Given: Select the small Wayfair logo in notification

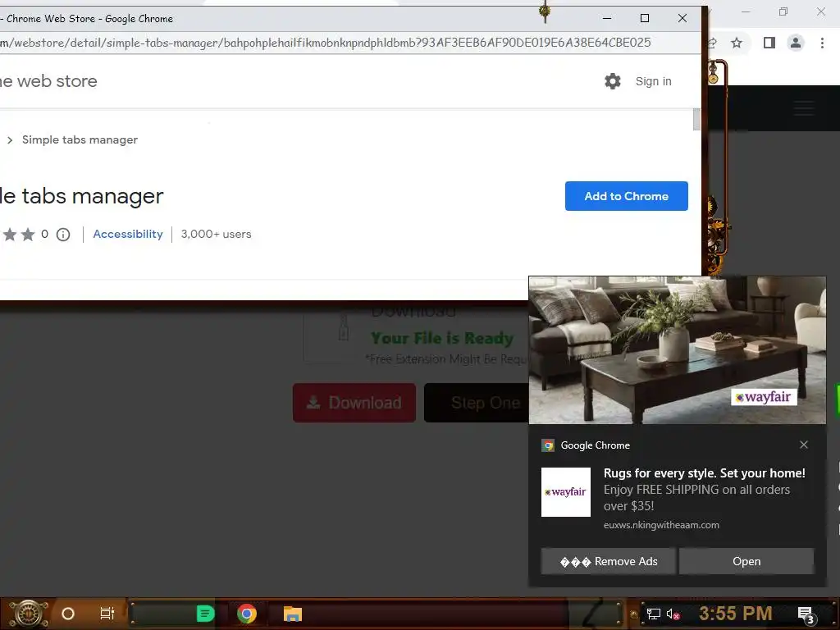Looking at the screenshot, I should [566, 492].
